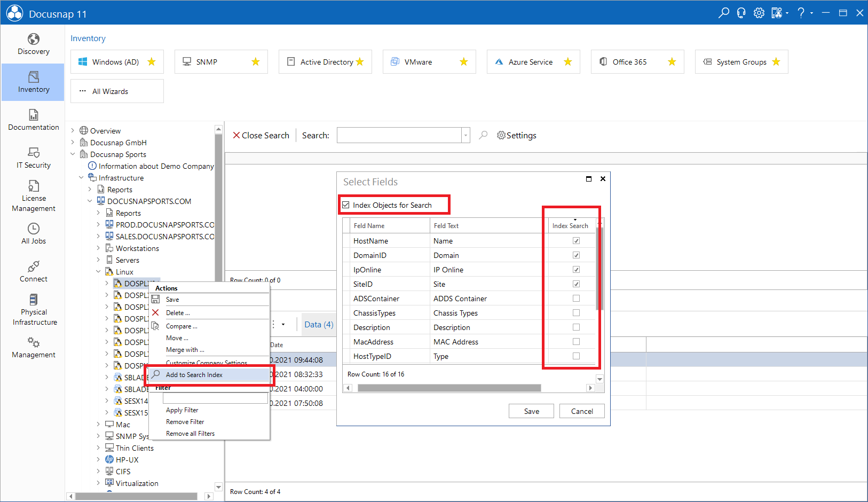Check Index Search for MacAddress row
The width and height of the screenshot is (868, 502).
tap(576, 342)
